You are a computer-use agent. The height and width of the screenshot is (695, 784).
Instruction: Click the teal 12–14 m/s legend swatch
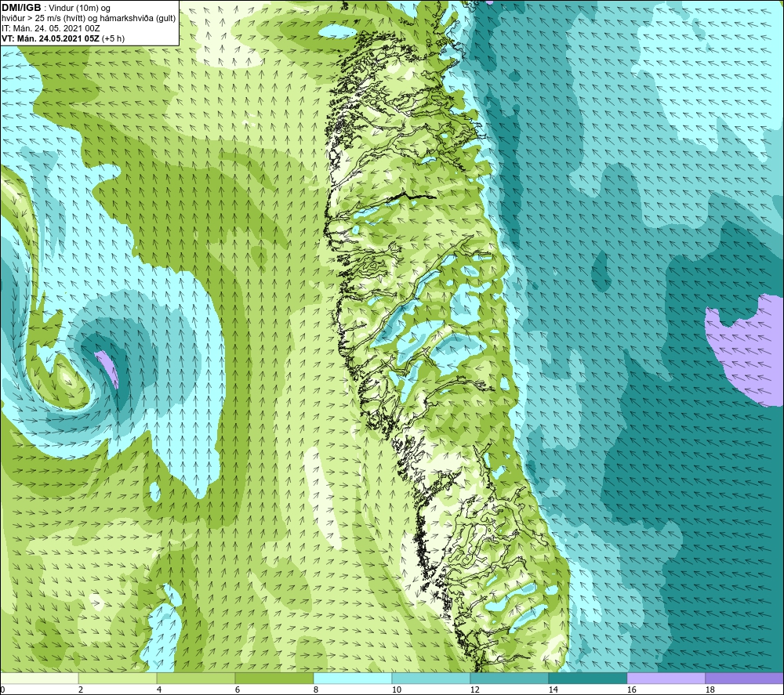coord(510,678)
